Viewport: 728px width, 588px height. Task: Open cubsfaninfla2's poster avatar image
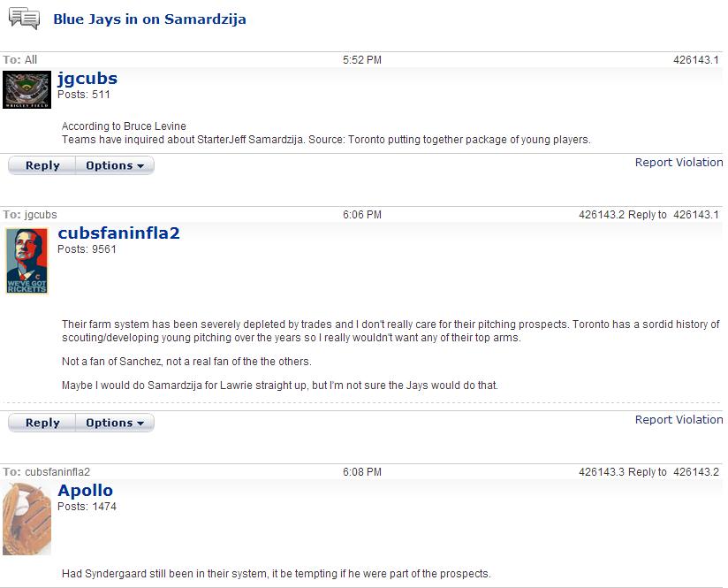coord(27,260)
